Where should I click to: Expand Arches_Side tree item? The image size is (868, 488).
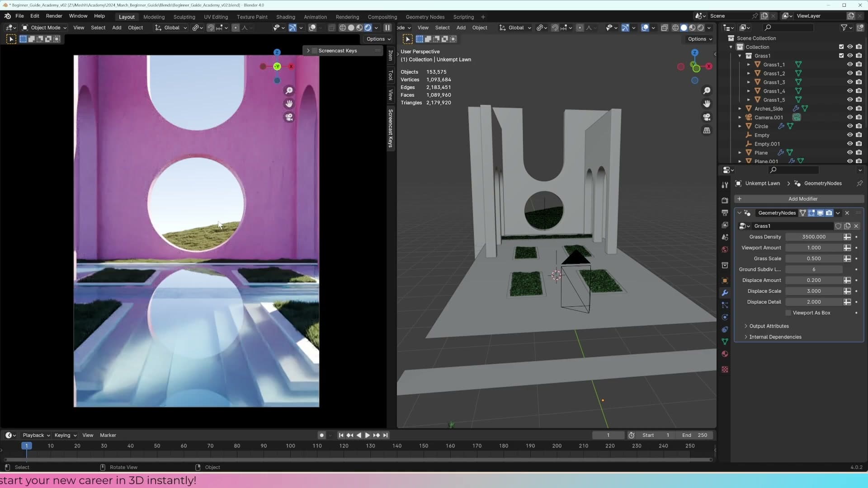point(740,108)
